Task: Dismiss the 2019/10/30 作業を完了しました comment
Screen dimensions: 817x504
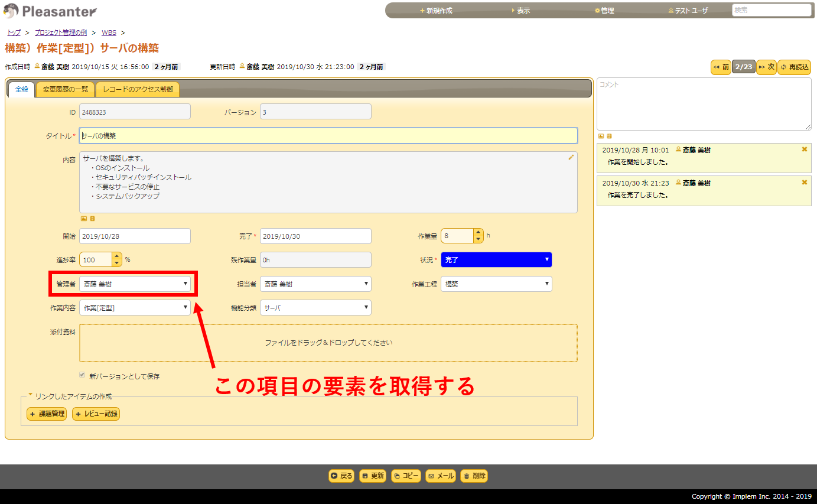Action: click(x=805, y=183)
